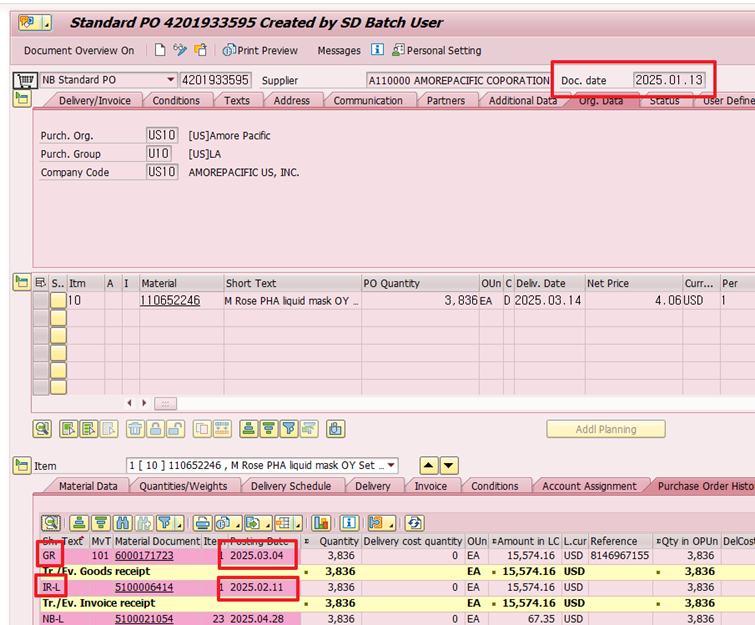
Task: Open the export dropdown in PO history toolbar
Action: coord(267,524)
